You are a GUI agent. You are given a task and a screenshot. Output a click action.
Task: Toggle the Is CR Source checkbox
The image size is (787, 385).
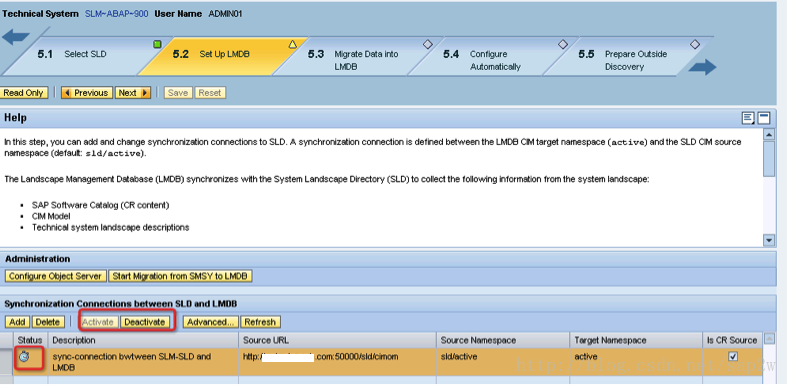click(x=733, y=356)
